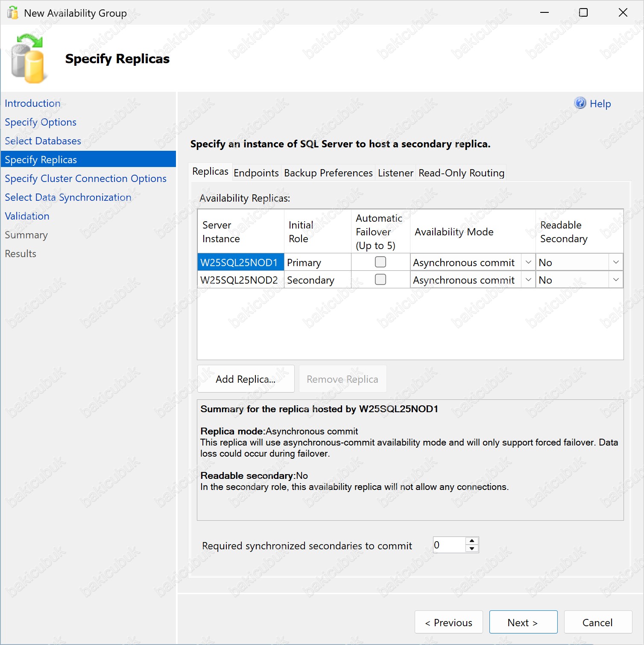This screenshot has height=645, width=644.
Task: Switch to the Listener tab
Action: click(x=395, y=173)
